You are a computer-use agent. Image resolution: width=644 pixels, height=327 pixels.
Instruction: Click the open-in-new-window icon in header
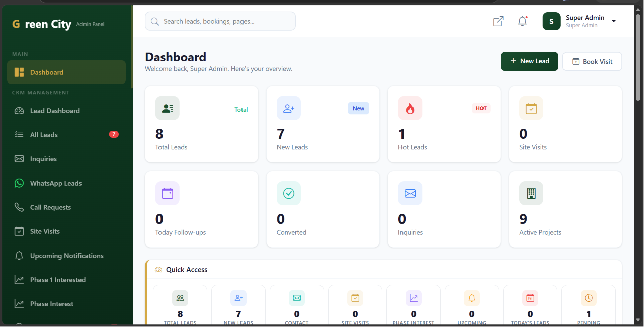tap(498, 21)
